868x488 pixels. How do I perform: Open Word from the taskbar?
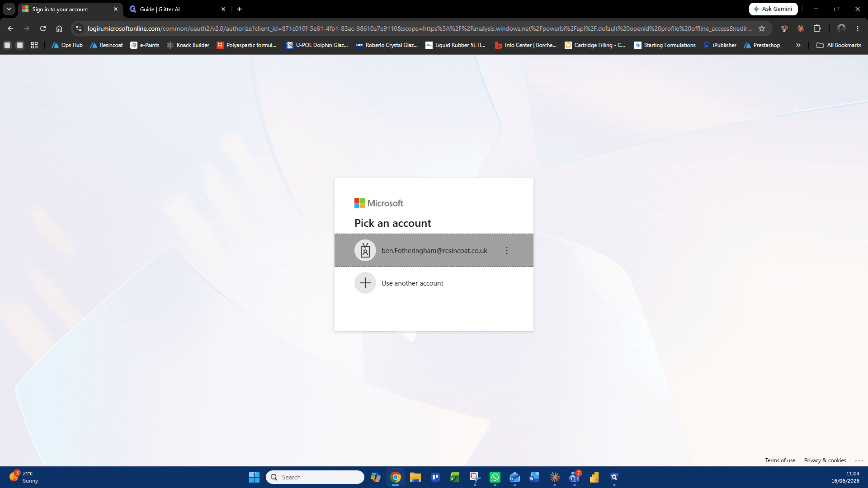534,477
